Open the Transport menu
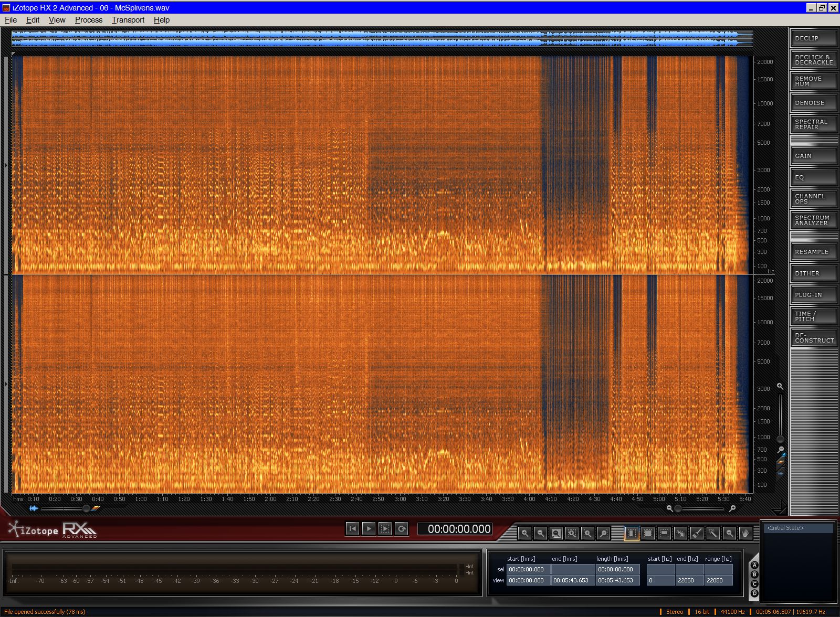Viewport: 840px width, 617px height. 128,20
